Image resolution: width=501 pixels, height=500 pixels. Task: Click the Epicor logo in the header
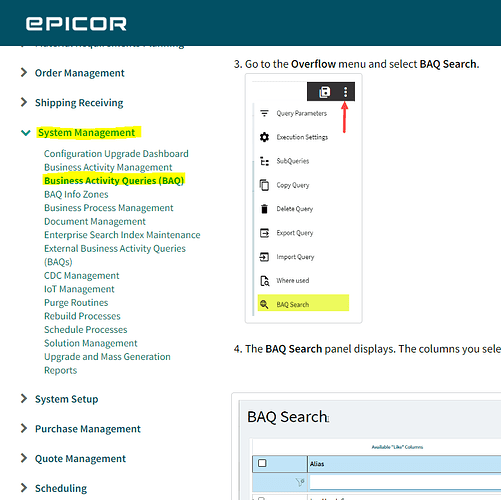click(76, 24)
